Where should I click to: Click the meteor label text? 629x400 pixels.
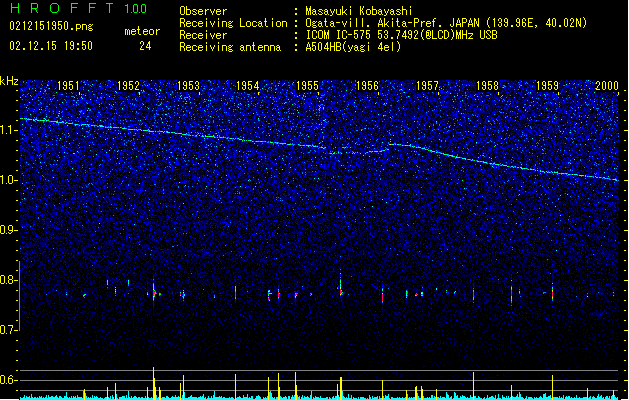click(142, 31)
